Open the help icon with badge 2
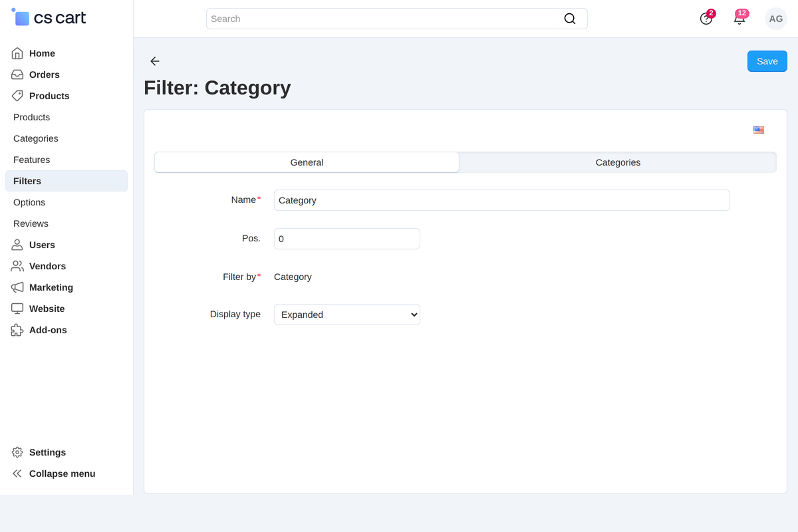 [x=706, y=19]
